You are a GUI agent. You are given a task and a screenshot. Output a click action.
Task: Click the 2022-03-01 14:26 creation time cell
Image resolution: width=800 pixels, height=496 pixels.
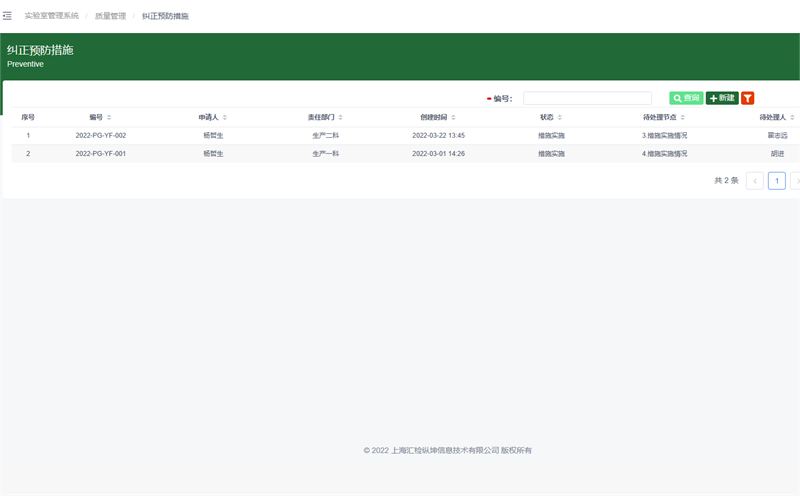438,154
